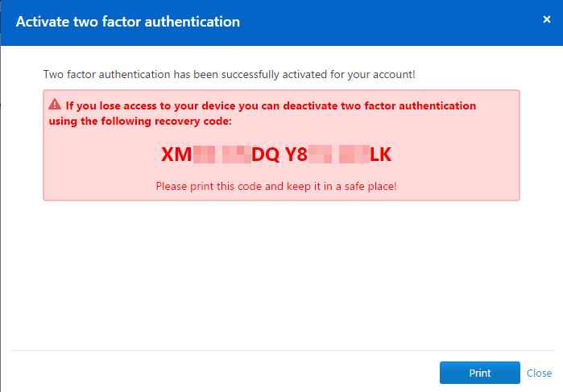Click the red warning triangle icon
Viewport: 563px width, 392px height.
click(x=55, y=104)
